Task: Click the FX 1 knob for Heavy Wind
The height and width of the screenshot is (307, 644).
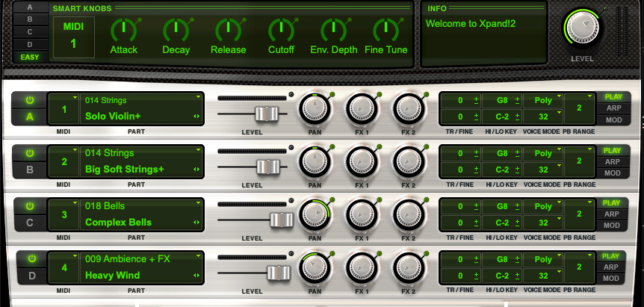Action: tap(362, 267)
